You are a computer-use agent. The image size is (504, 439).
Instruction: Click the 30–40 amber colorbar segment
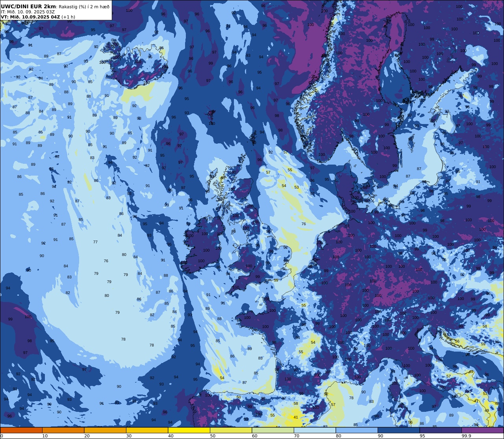147,430
